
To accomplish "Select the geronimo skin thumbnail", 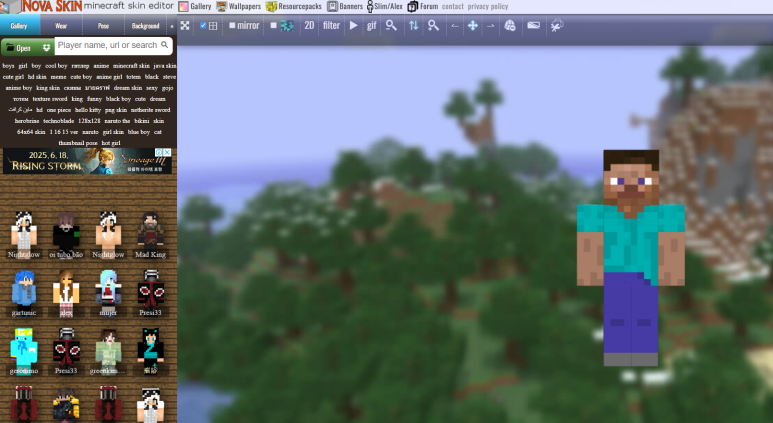I will [x=24, y=351].
